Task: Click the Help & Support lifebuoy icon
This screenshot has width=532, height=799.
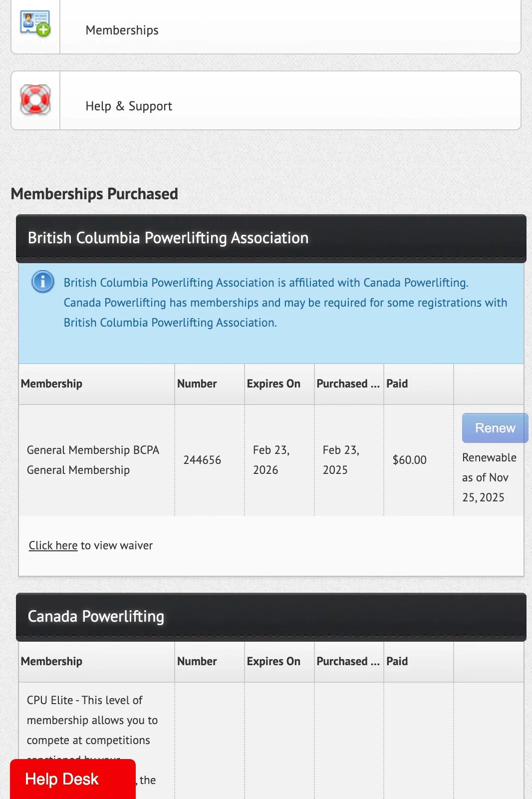Action: click(35, 100)
